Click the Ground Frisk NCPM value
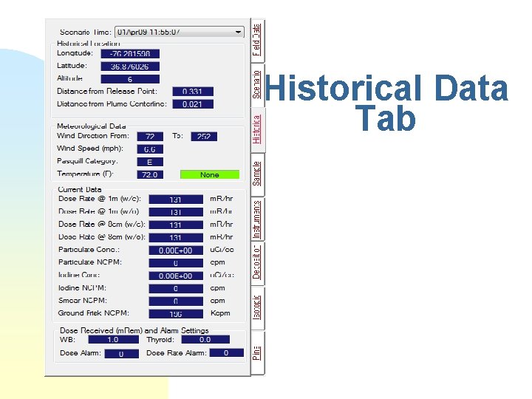Image resolution: width=532 pixels, height=399 pixels. (176, 314)
